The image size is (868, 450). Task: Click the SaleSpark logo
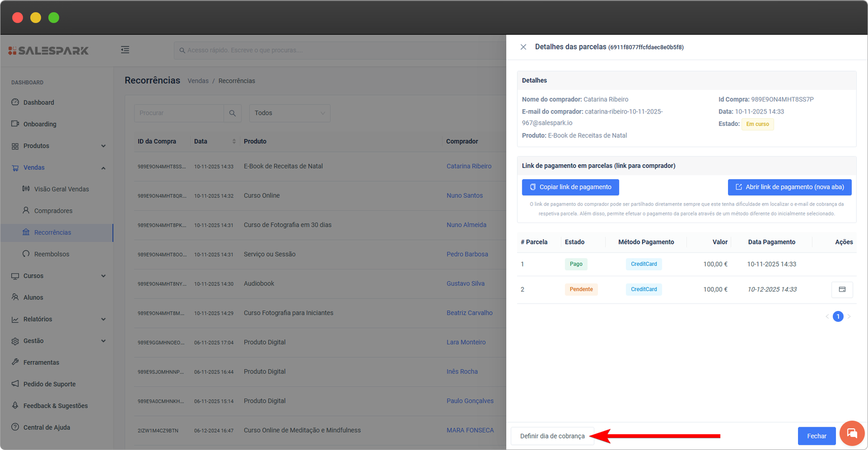49,50
